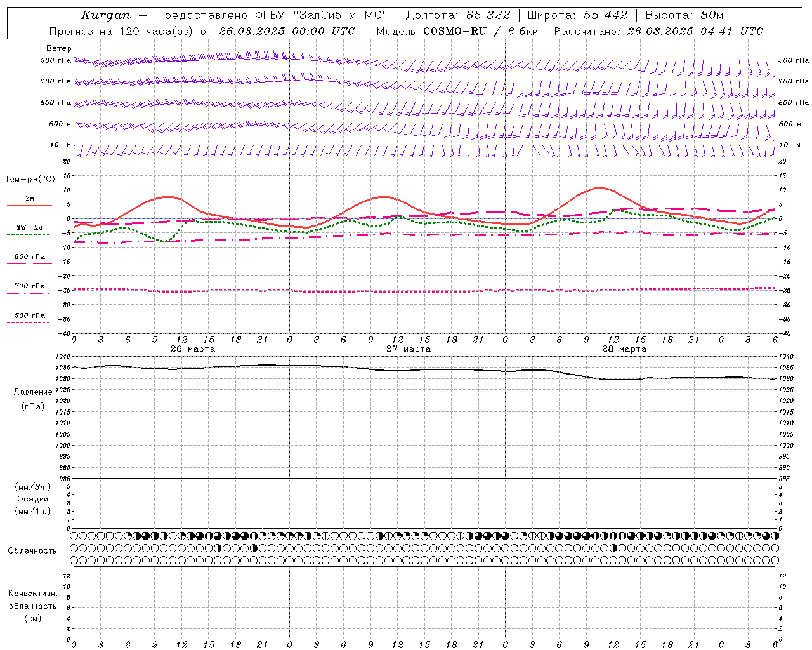Click the "Осадки" precipitation label
Screen dimensions: 812x650
point(33,499)
